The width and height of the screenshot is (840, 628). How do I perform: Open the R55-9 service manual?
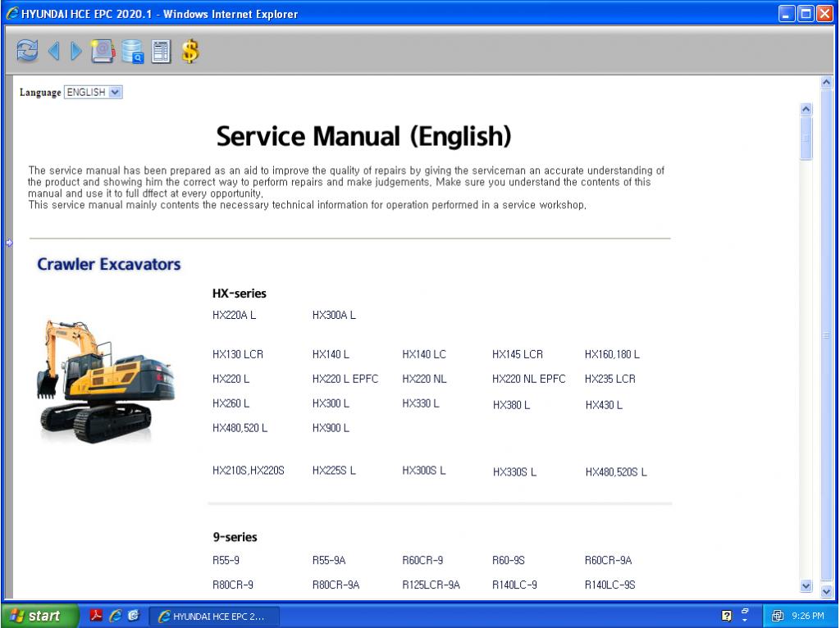(x=226, y=561)
